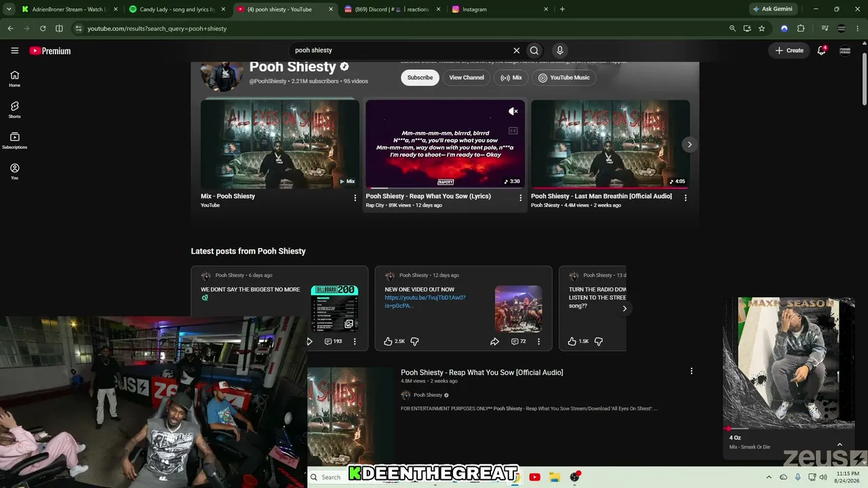The width and height of the screenshot is (868, 488).
Task: Toggle captions on the lyrics preview
Action: coord(513,131)
